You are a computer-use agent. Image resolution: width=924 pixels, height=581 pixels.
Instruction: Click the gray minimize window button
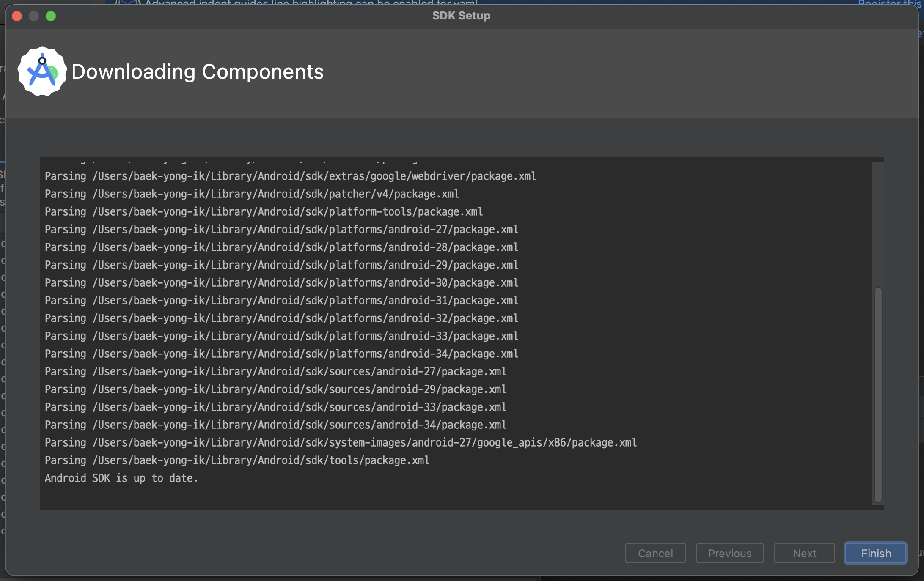point(34,16)
